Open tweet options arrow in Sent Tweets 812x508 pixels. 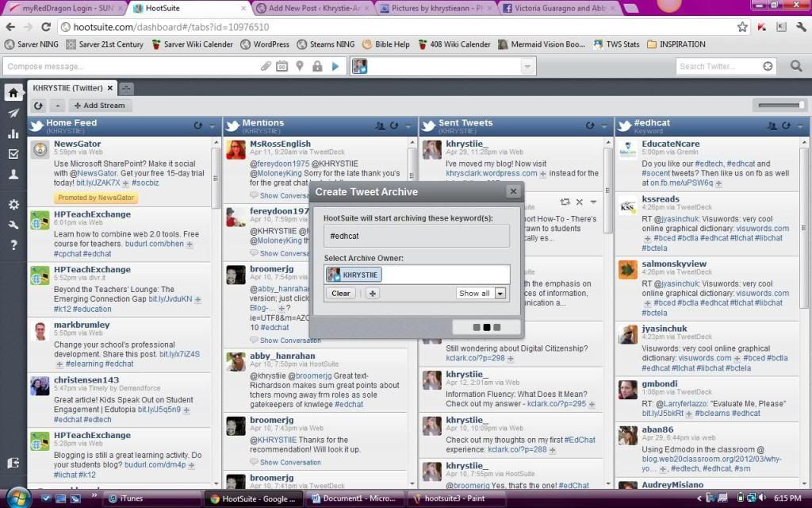coord(593,202)
